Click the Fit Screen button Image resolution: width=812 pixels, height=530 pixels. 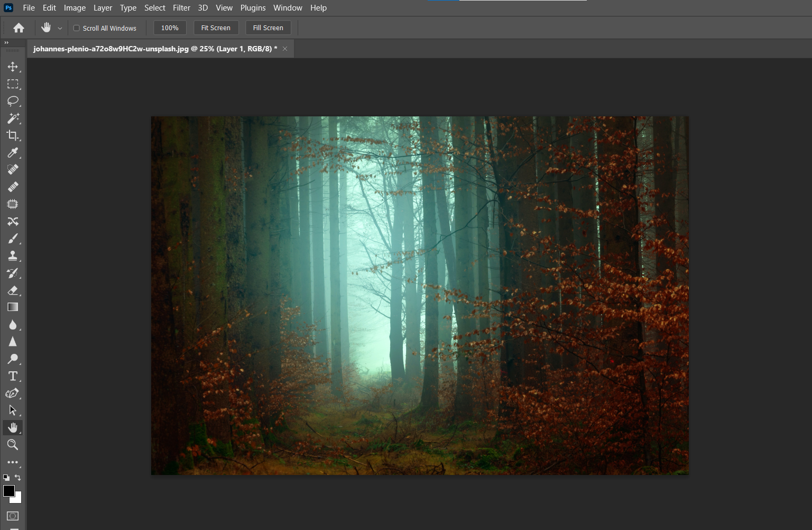point(216,28)
